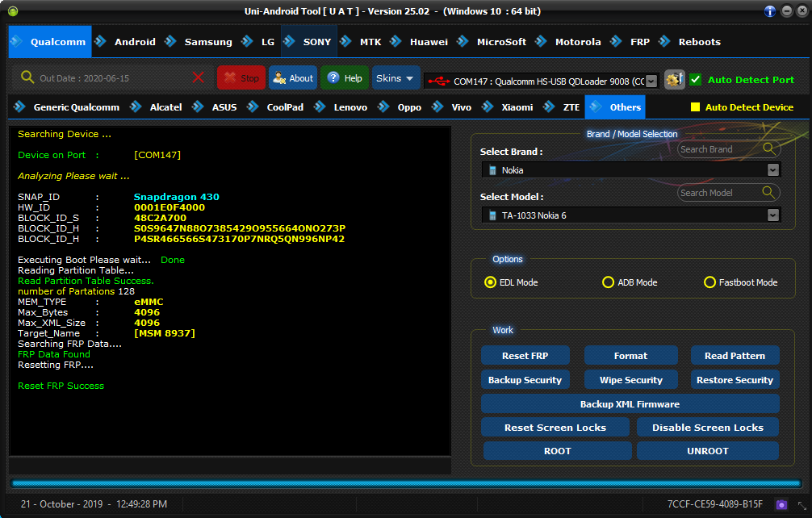Image resolution: width=812 pixels, height=518 pixels.
Task: Click the Search Brand magnifier icon
Action: click(769, 149)
